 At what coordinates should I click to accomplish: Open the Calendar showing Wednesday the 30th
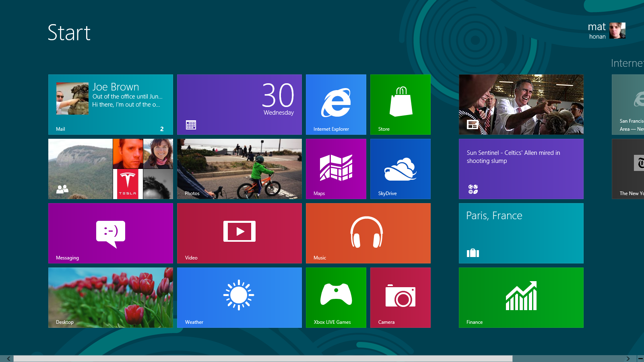click(x=239, y=104)
